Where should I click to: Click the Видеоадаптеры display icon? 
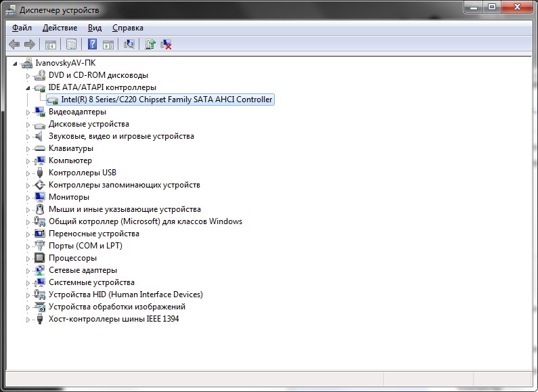pyautogui.click(x=40, y=112)
